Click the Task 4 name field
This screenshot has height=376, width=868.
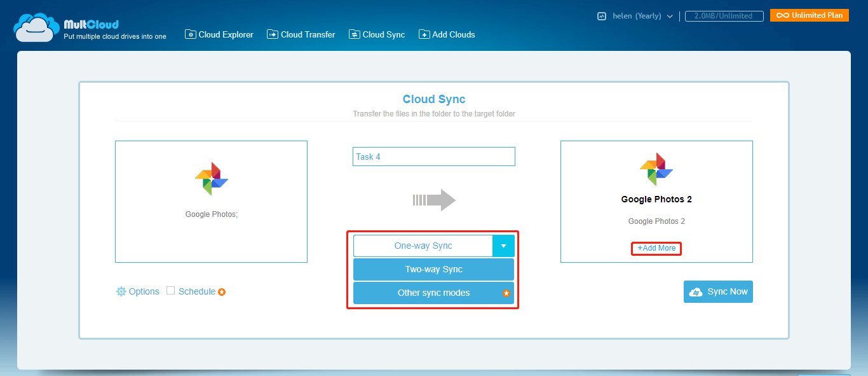[433, 156]
